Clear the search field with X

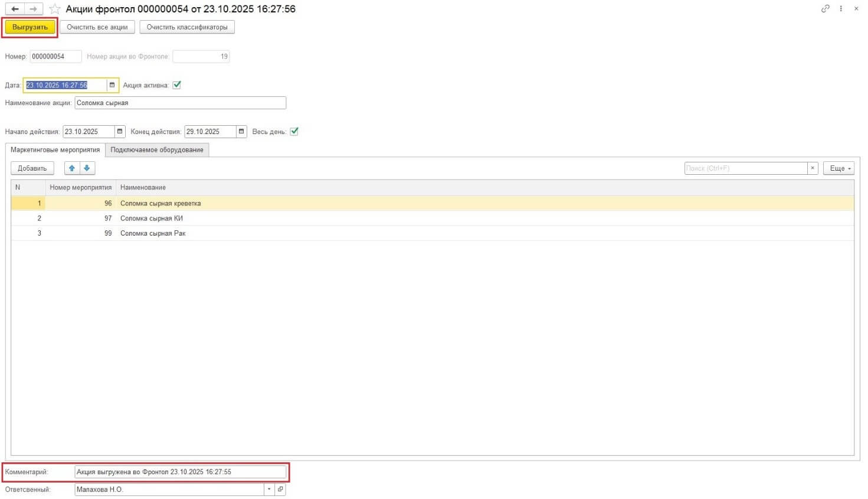point(813,168)
